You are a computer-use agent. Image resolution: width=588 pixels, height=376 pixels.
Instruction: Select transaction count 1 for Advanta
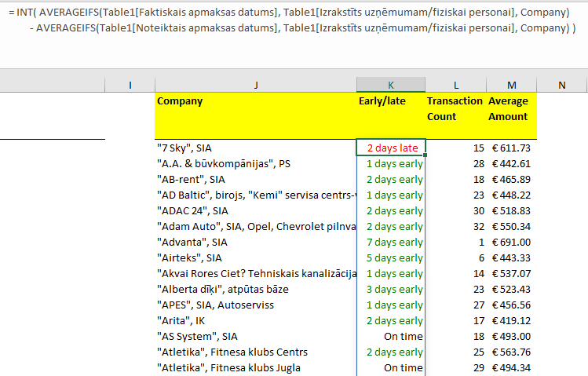456,243
